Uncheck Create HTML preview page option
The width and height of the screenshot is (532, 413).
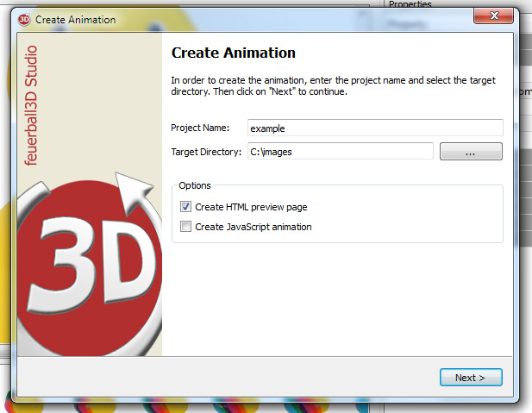(185, 207)
